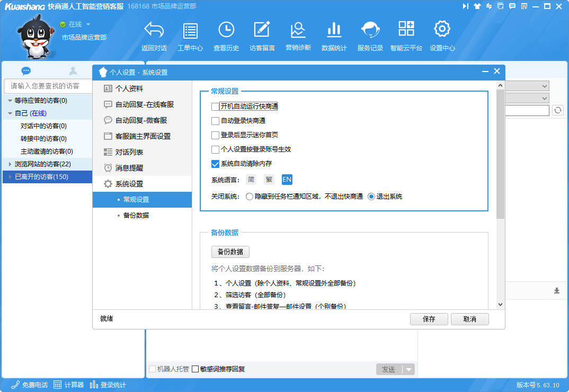569x392 pixels.
Task: Click the 返回对话 return arrow icon
Action: click(154, 30)
